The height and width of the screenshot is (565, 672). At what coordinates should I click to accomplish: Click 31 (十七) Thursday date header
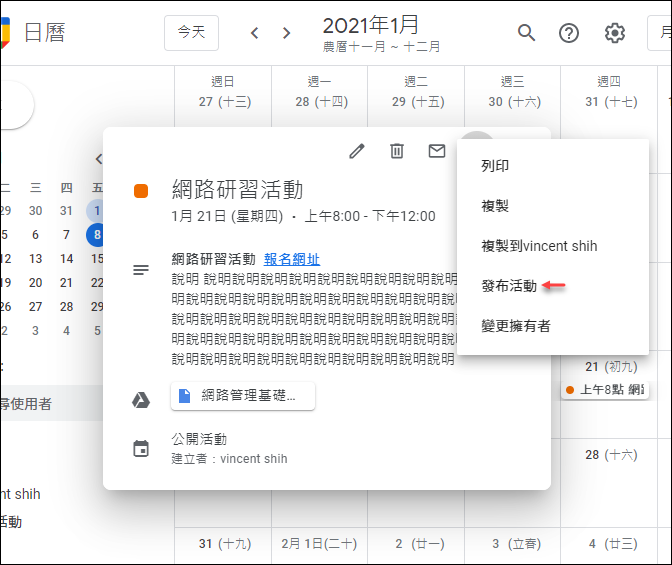click(x=611, y=102)
